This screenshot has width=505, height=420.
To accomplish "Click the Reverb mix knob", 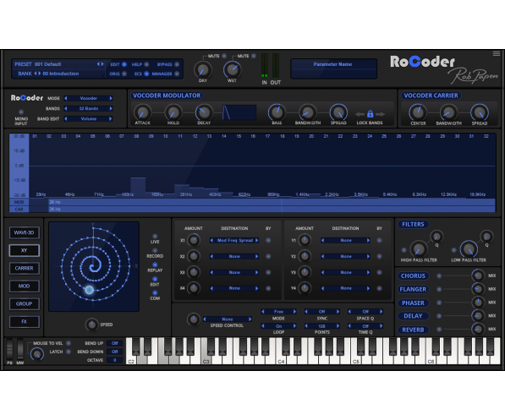I will click(478, 330).
